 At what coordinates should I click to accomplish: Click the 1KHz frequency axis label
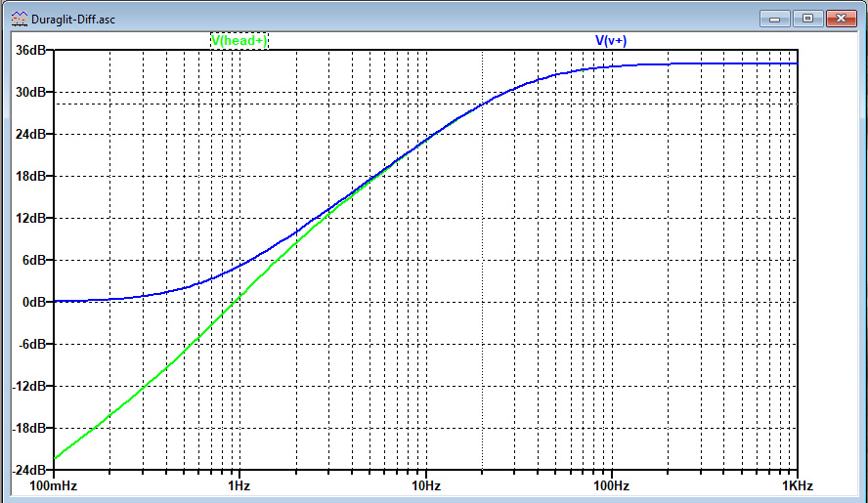click(798, 485)
